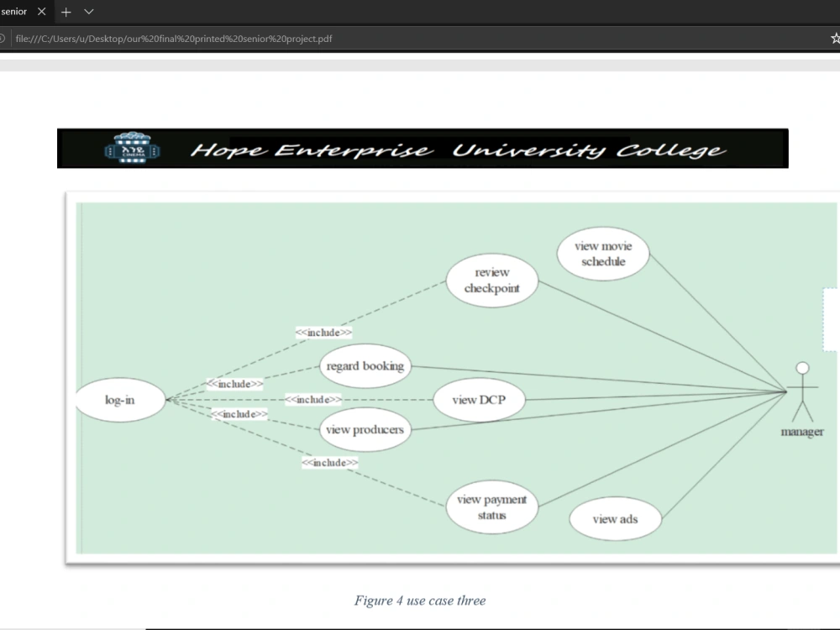840x630 pixels.
Task: Click the 'regard booking' use case
Action: tap(365, 366)
